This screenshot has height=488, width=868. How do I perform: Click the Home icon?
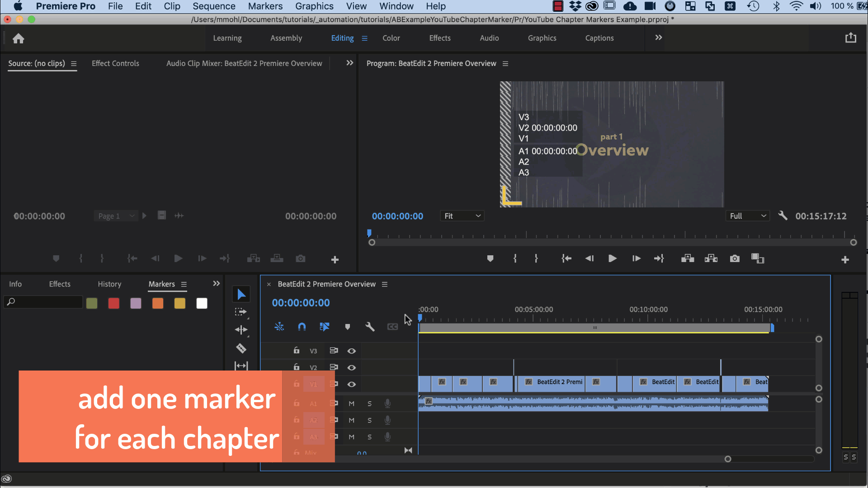click(x=18, y=38)
